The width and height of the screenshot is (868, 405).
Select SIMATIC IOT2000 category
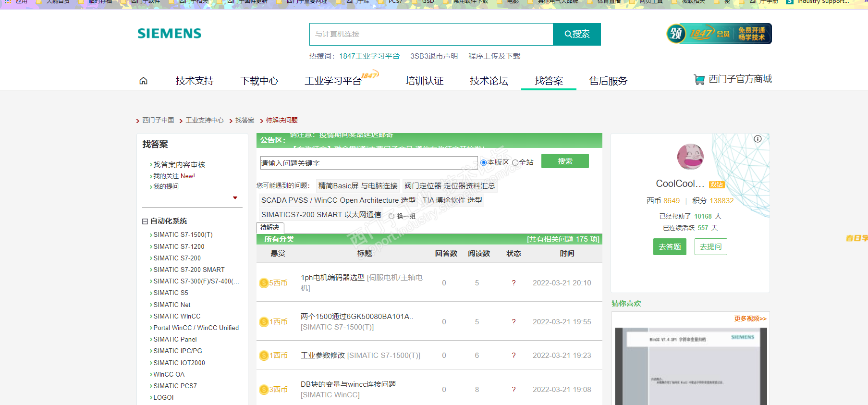(x=179, y=363)
